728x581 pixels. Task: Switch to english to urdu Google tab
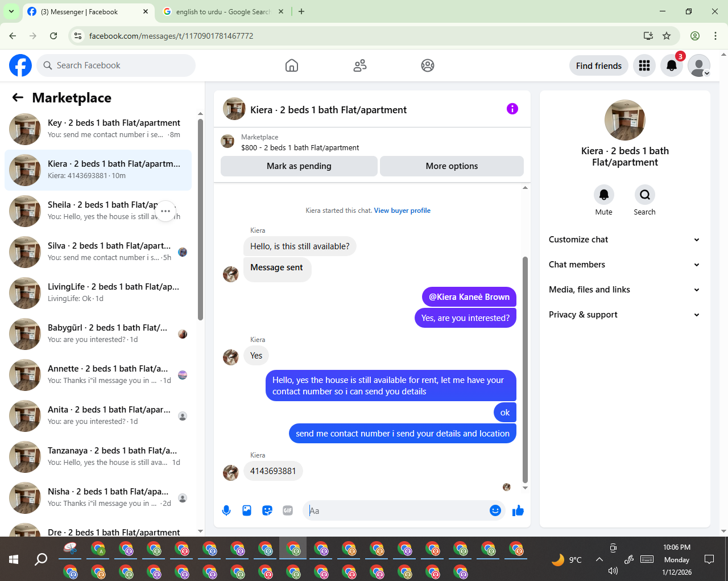point(223,12)
